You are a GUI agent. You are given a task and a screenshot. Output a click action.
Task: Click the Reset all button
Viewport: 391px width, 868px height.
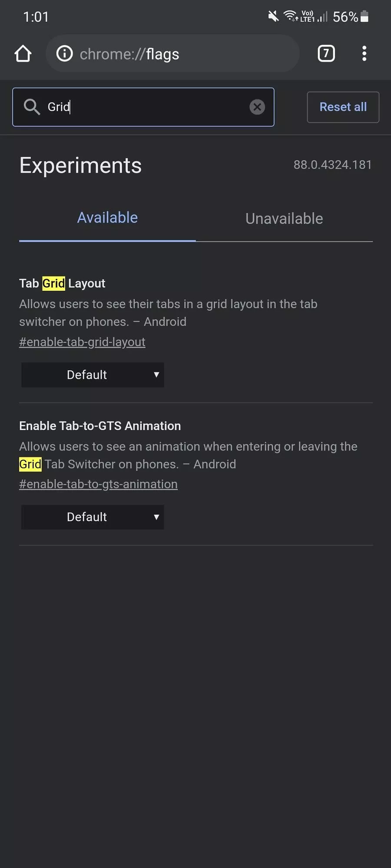(343, 107)
